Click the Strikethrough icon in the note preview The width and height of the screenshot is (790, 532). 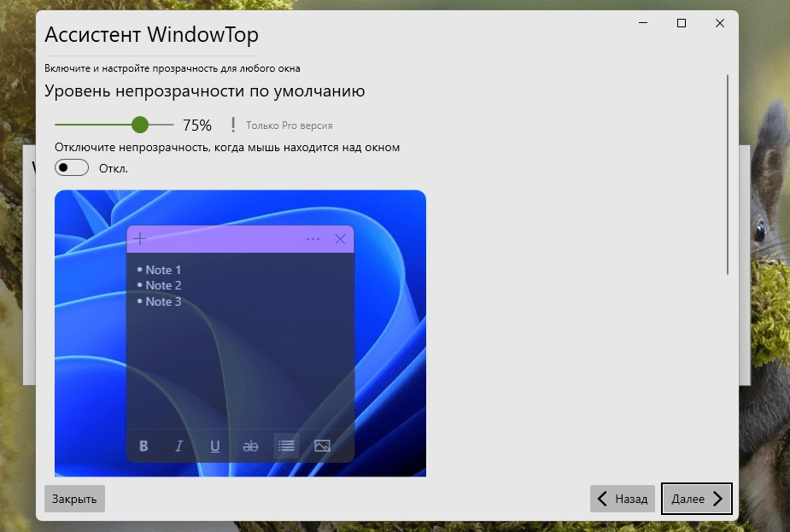250,446
